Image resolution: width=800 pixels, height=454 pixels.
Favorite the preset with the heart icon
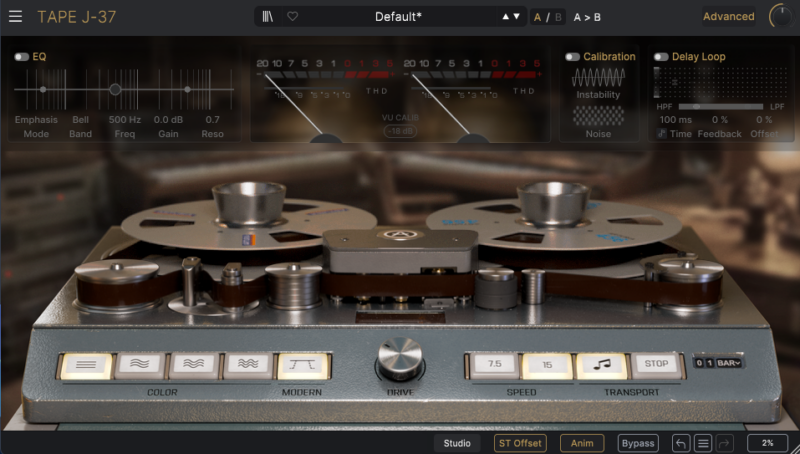tap(292, 16)
